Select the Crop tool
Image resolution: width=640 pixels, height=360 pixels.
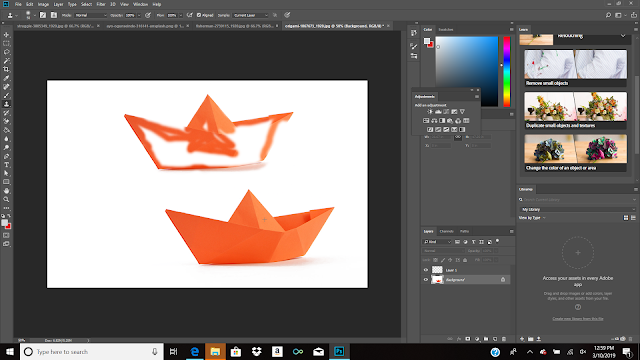click(7, 69)
